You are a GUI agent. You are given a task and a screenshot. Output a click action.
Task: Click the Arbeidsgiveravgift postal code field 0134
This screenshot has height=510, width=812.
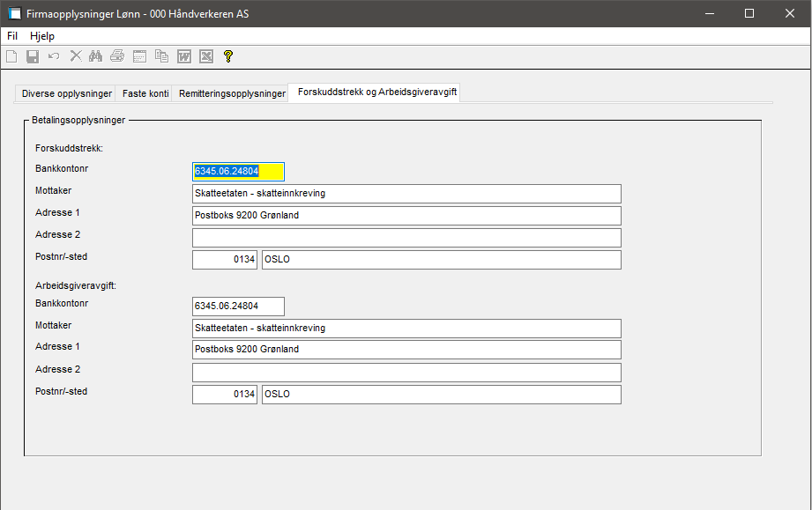[225, 394]
